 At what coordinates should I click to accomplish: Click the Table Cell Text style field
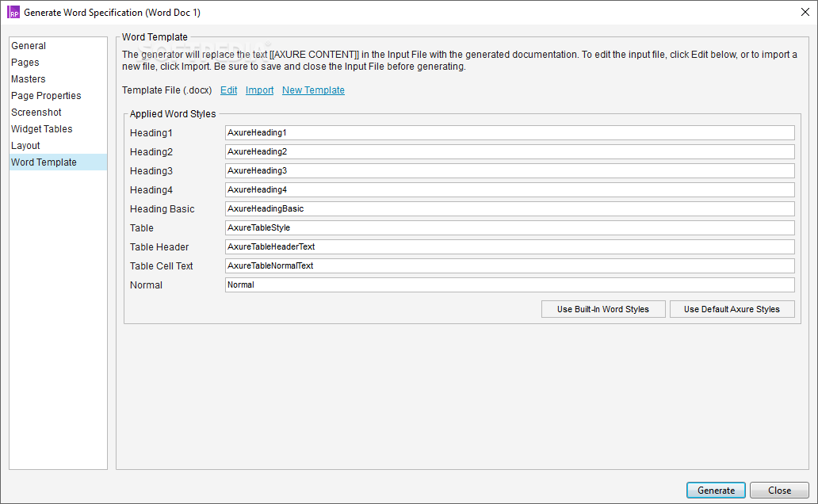(510, 266)
